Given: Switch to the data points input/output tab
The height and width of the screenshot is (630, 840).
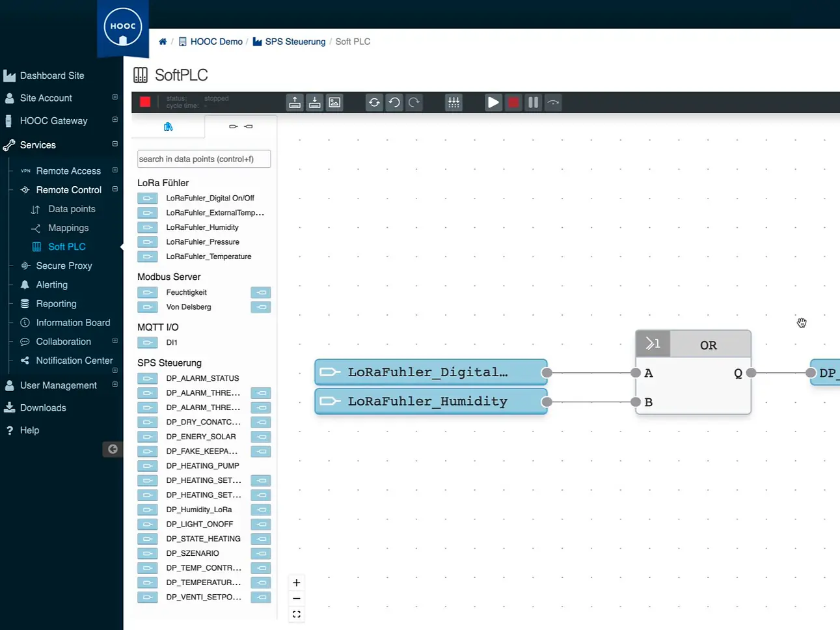Looking at the screenshot, I should point(241,126).
